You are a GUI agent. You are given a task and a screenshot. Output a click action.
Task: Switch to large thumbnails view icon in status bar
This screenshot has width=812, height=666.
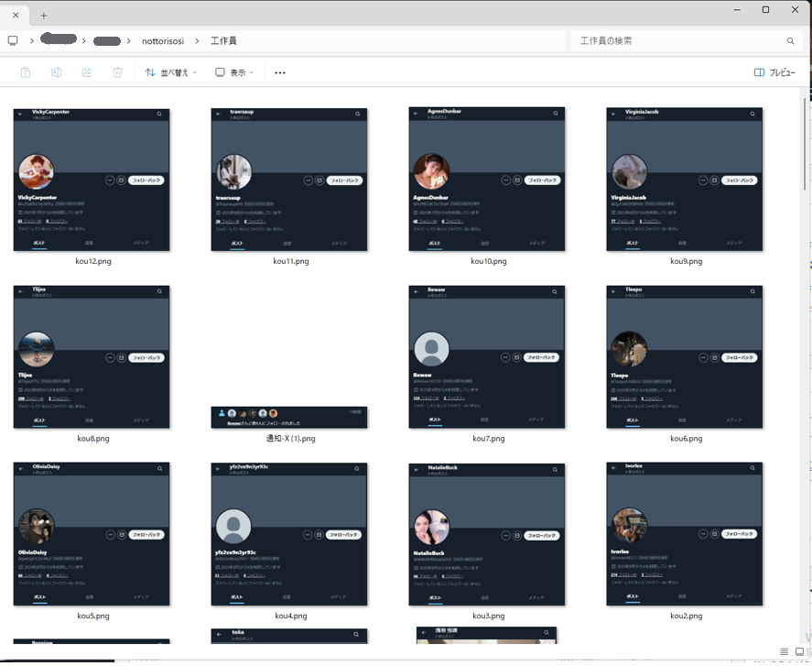[x=799, y=651]
